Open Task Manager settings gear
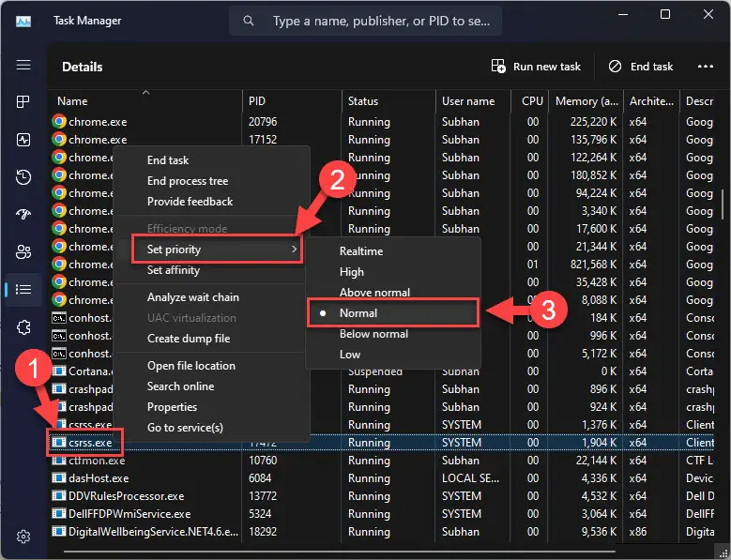 (x=23, y=537)
